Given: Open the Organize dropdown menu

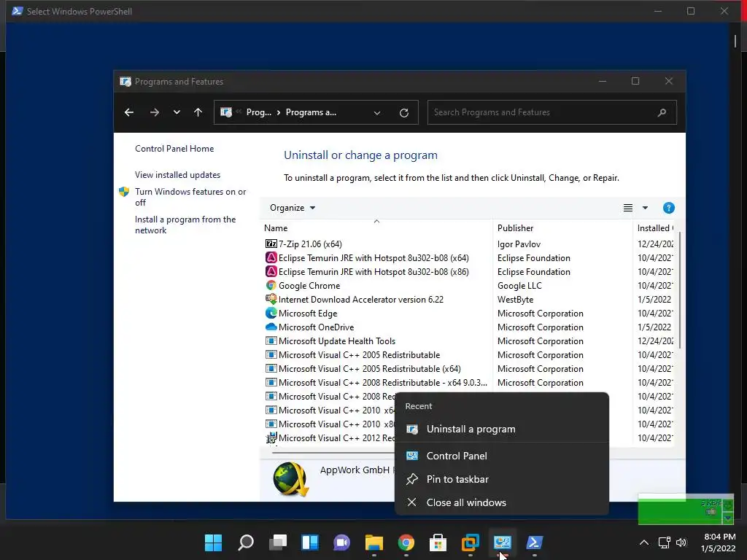Looking at the screenshot, I should (292, 208).
